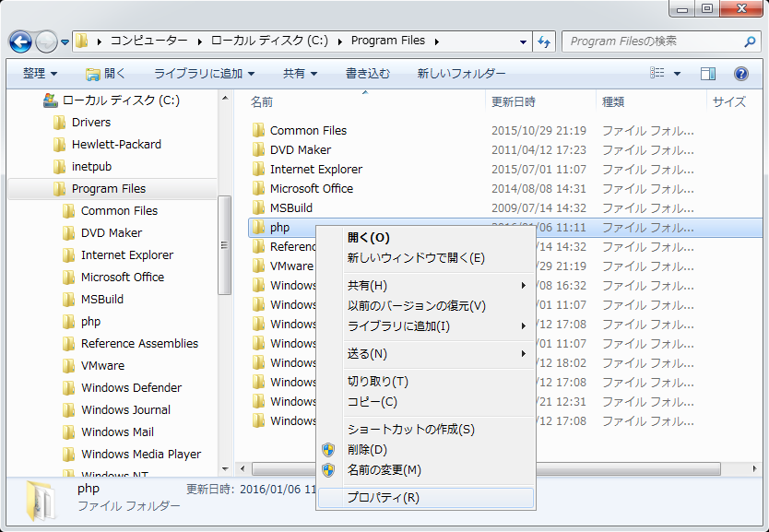Click the Back navigation arrow button

[x=20, y=41]
